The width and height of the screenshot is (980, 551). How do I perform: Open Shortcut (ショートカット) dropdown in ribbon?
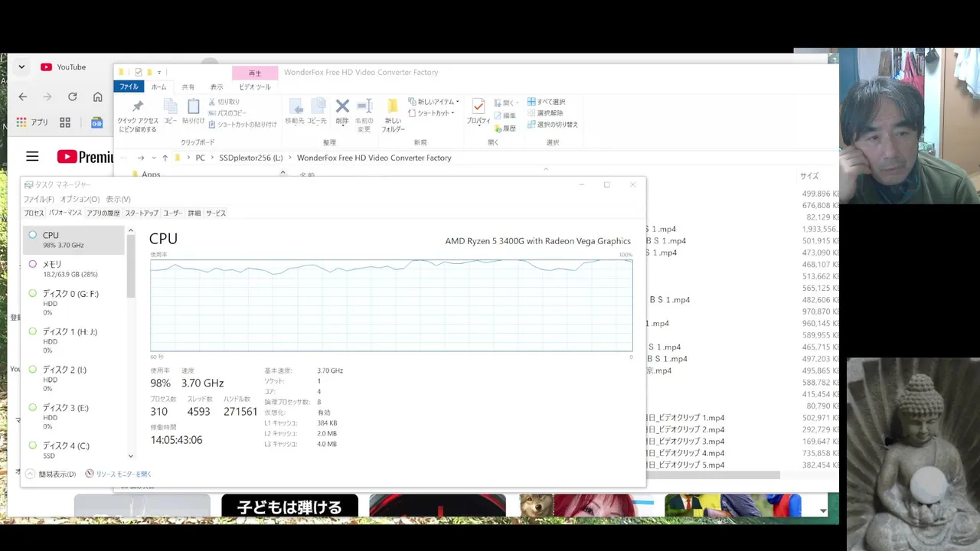[430, 113]
